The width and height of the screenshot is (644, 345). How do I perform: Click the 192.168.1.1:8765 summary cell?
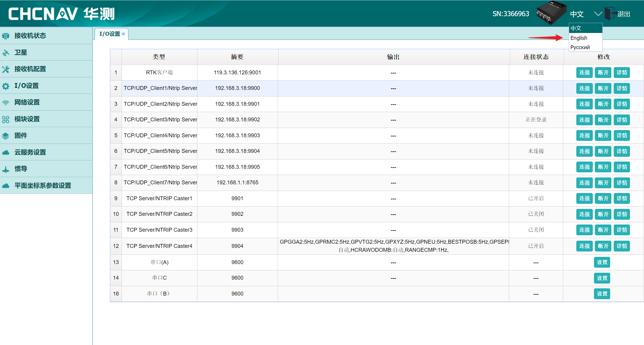[x=237, y=183]
